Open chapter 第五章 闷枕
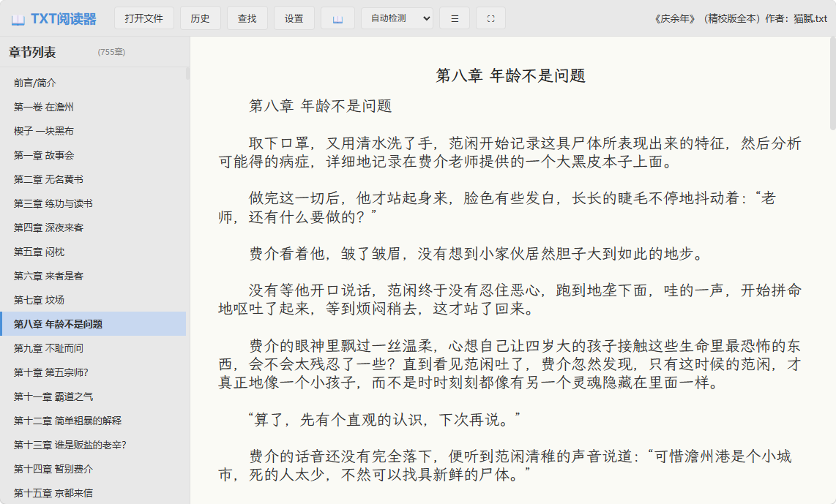The height and width of the screenshot is (504, 836). (x=93, y=252)
